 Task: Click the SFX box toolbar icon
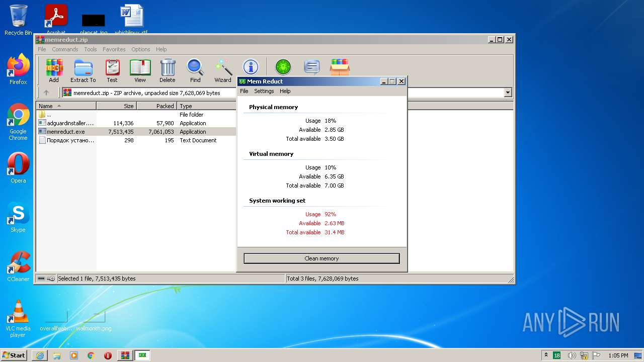[x=340, y=67]
